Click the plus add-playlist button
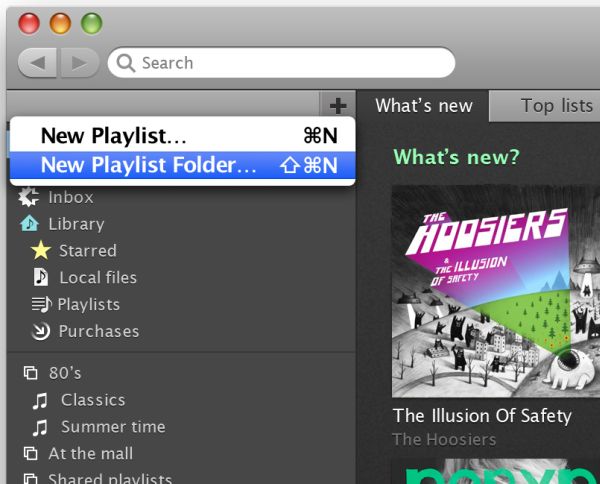 338,106
